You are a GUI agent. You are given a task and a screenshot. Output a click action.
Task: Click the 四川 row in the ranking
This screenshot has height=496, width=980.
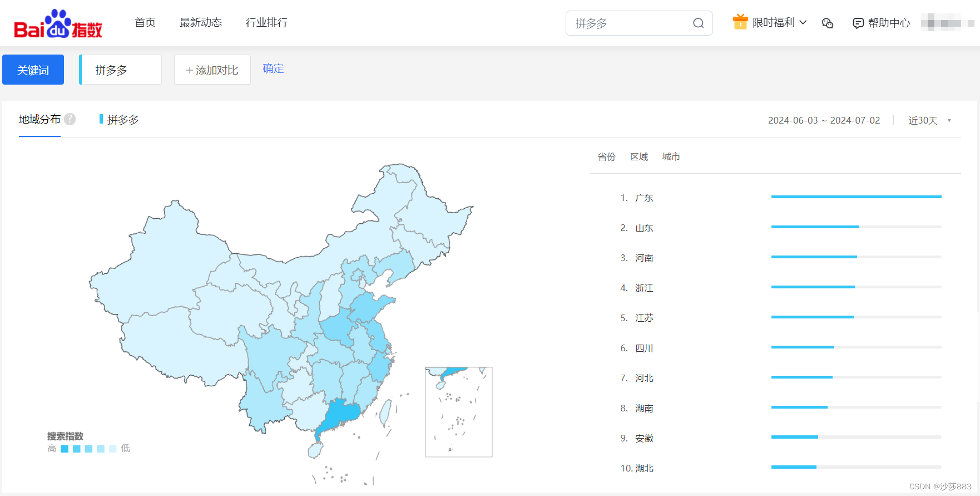(x=781, y=348)
